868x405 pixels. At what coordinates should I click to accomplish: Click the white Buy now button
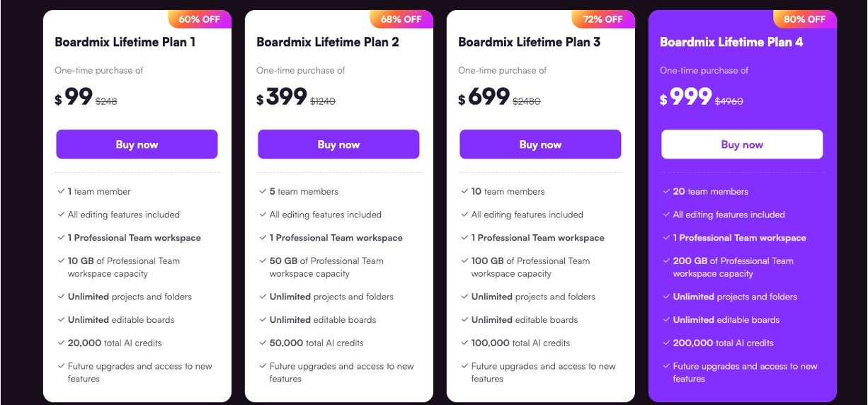[x=742, y=144]
